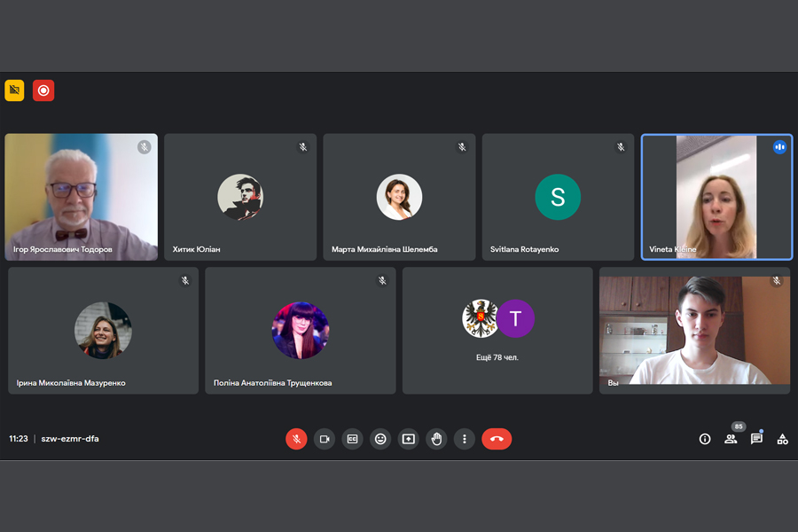
Task: Click the name label Ігор Ярославович Тодоров
Action: [63, 249]
